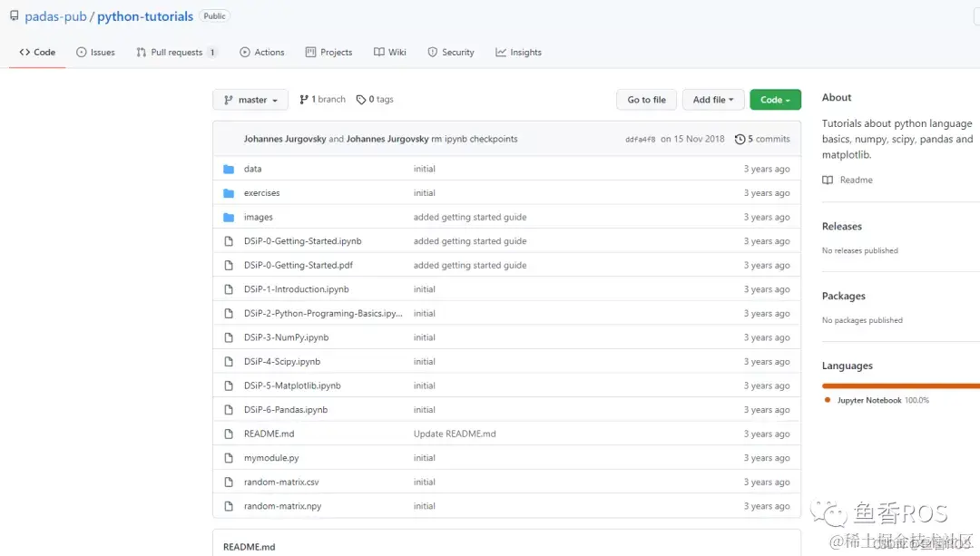
Task: Click the tag icon next to 0 tags
Action: pos(360,100)
